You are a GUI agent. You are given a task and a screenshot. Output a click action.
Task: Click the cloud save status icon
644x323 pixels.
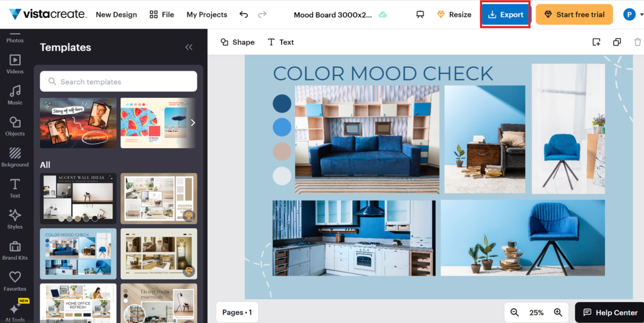383,15
